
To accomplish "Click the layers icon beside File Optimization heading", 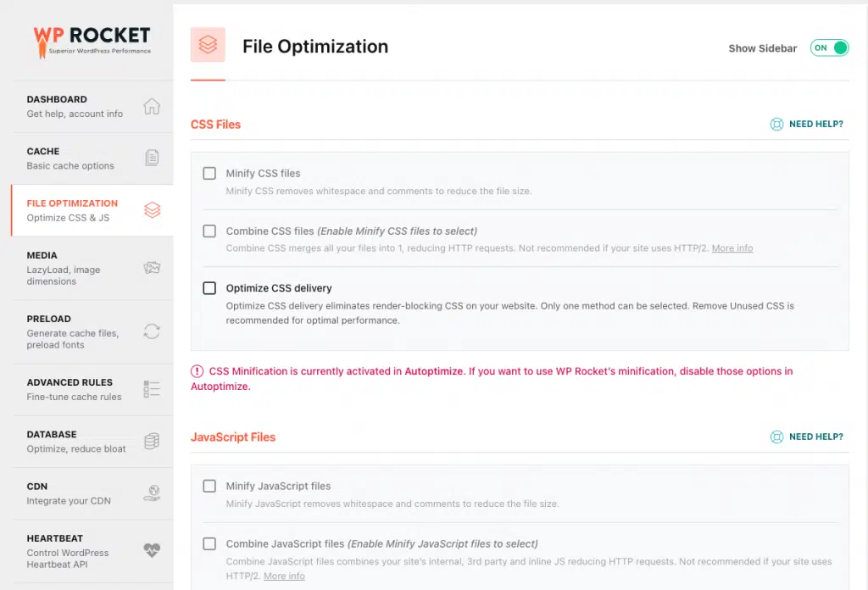I will (209, 45).
